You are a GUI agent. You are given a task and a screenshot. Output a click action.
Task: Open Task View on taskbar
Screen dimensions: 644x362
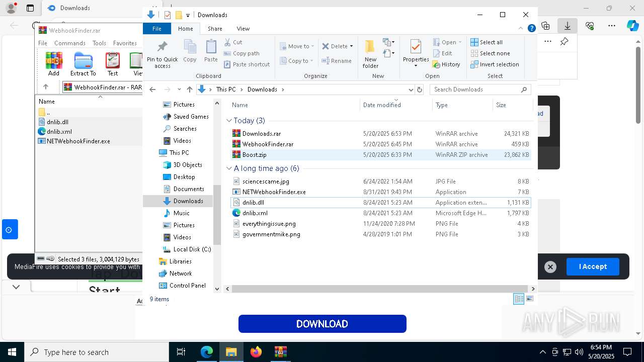(181, 352)
